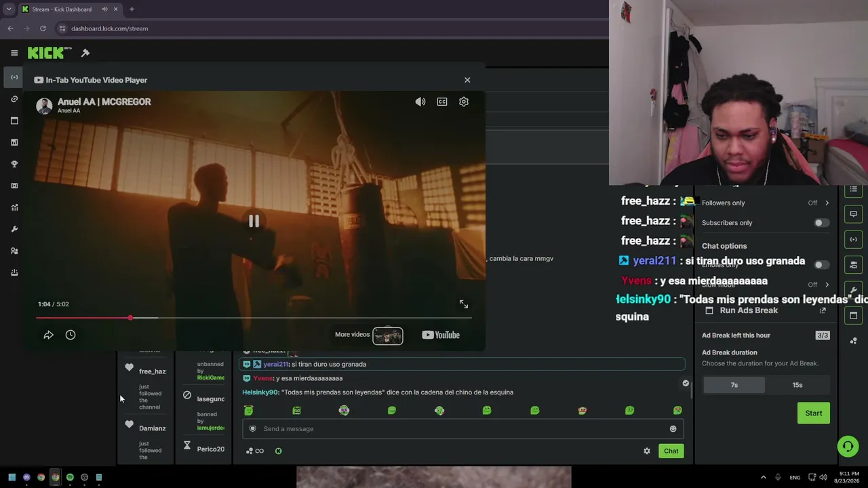The width and height of the screenshot is (868, 488).
Task: Open the Kick hamburger menu
Action: tap(14, 53)
